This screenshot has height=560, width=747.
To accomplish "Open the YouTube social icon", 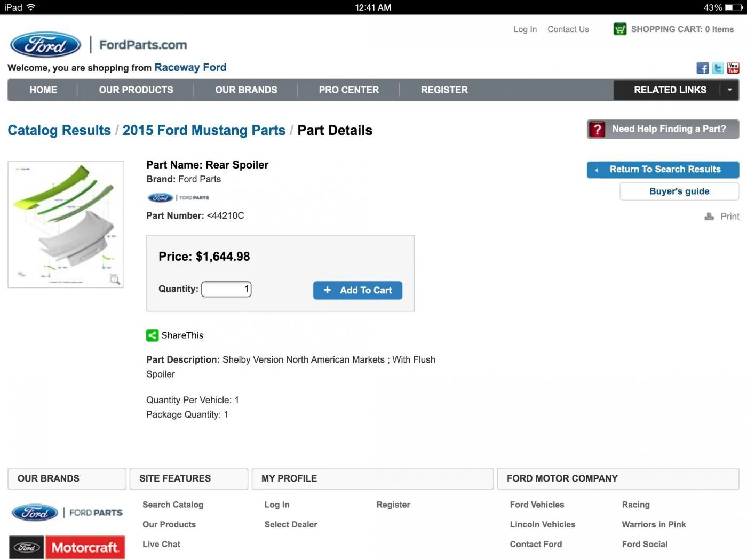I will [x=734, y=68].
